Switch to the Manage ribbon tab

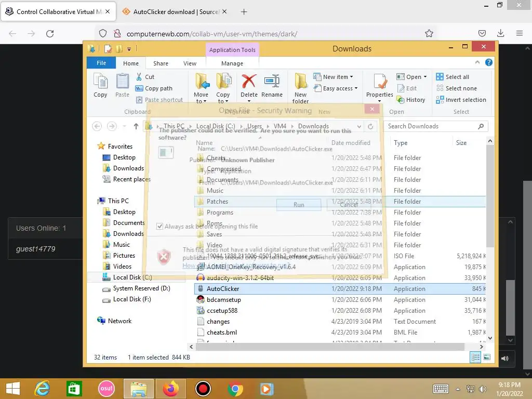pos(232,63)
